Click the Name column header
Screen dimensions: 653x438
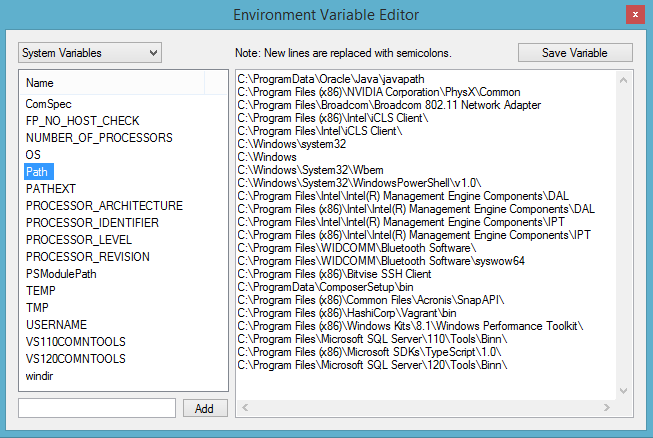(110, 83)
